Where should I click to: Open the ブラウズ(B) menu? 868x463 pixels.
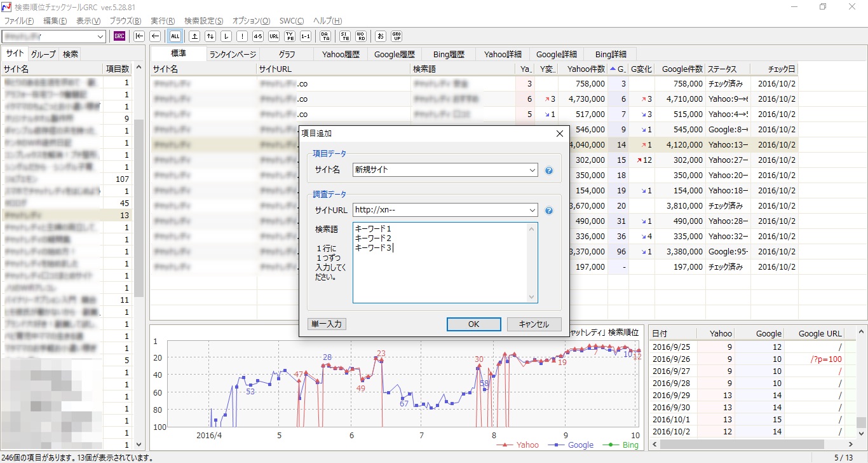coord(126,21)
